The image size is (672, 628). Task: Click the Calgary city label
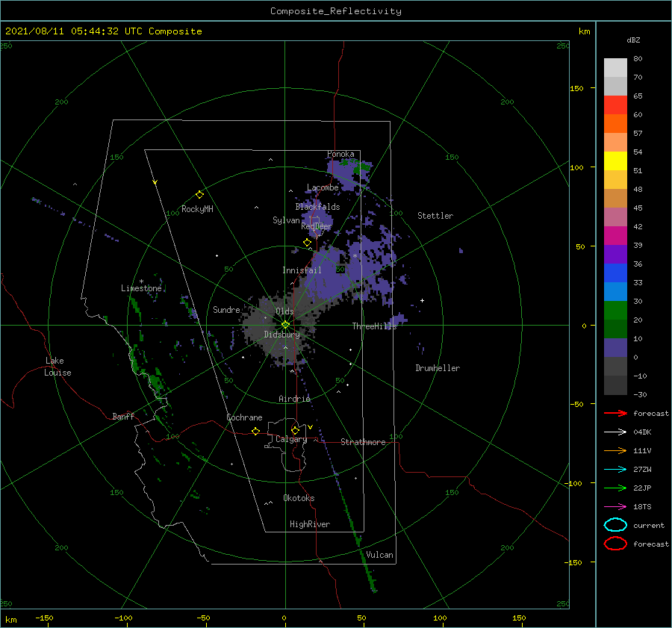click(x=291, y=439)
